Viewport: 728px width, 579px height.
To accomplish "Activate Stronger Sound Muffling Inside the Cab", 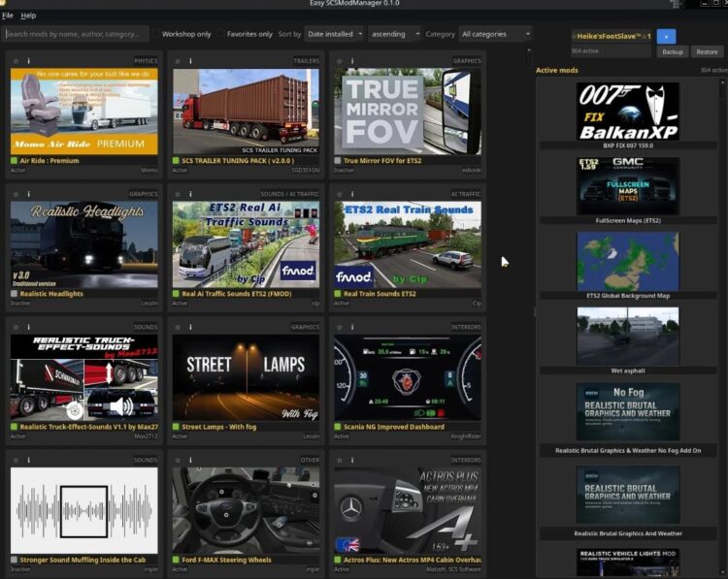I will (x=14, y=560).
